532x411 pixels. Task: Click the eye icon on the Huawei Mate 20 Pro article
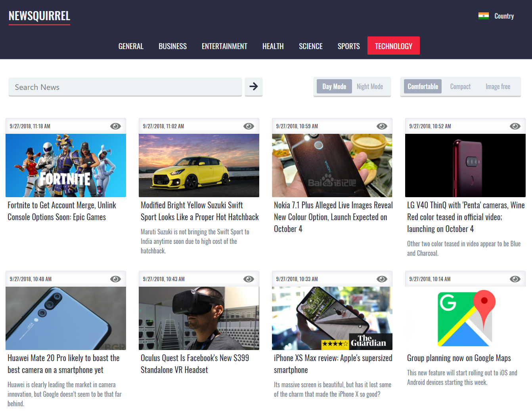tap(115, 279)
